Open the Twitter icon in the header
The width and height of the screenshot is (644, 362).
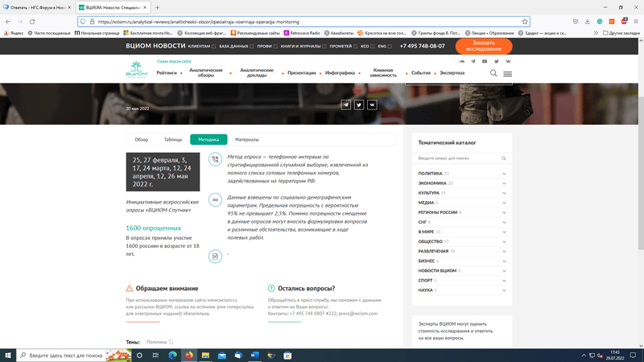click(x=496, y=61)
